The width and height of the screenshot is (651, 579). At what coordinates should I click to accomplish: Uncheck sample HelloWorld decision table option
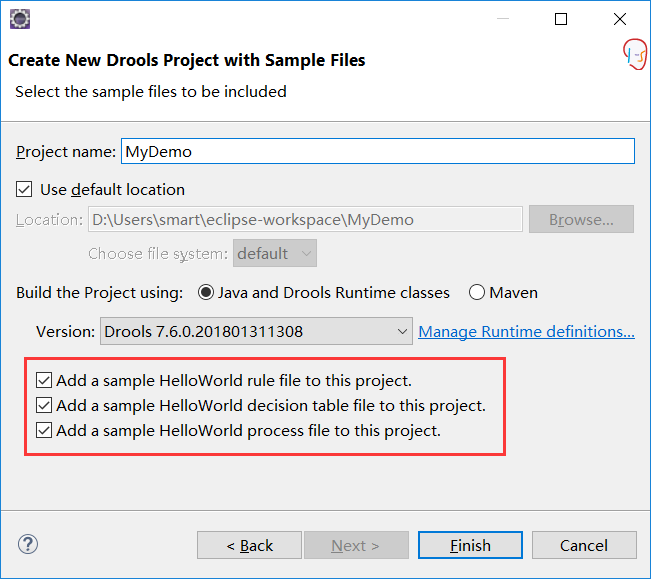click(44, 405)
